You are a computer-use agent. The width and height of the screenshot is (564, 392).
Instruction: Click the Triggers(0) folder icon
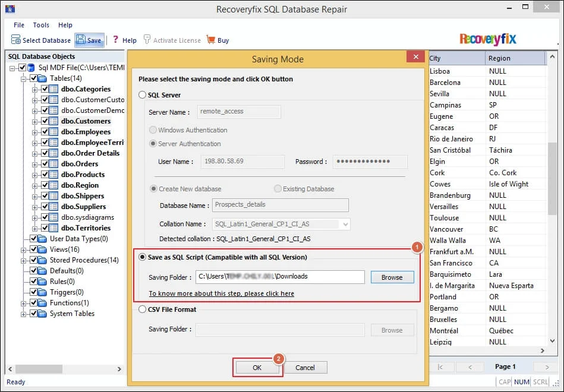(x=42, y=292)
